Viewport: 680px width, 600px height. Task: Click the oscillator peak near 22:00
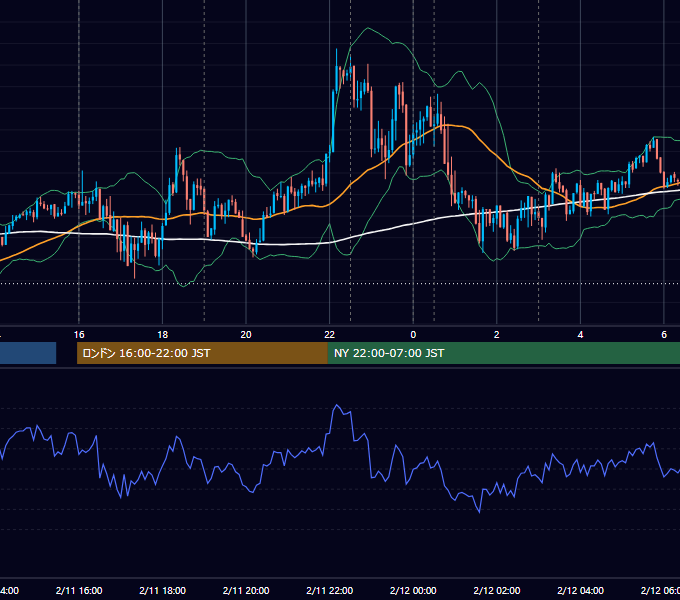pos(337,405)
